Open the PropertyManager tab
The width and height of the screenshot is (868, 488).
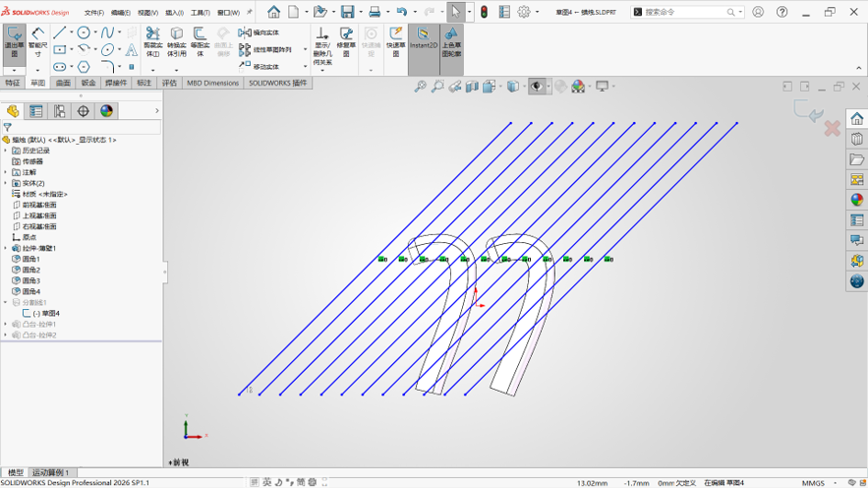point(36,111)
